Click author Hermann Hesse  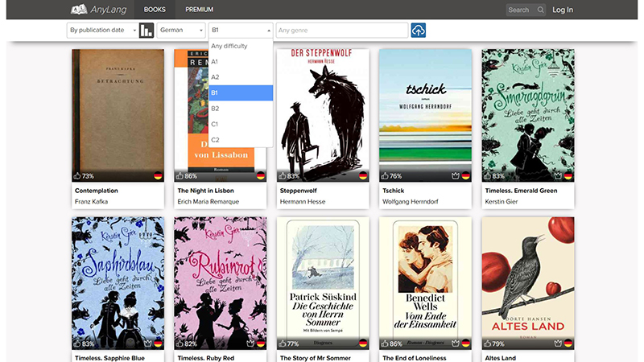click(x=303, y=202)
